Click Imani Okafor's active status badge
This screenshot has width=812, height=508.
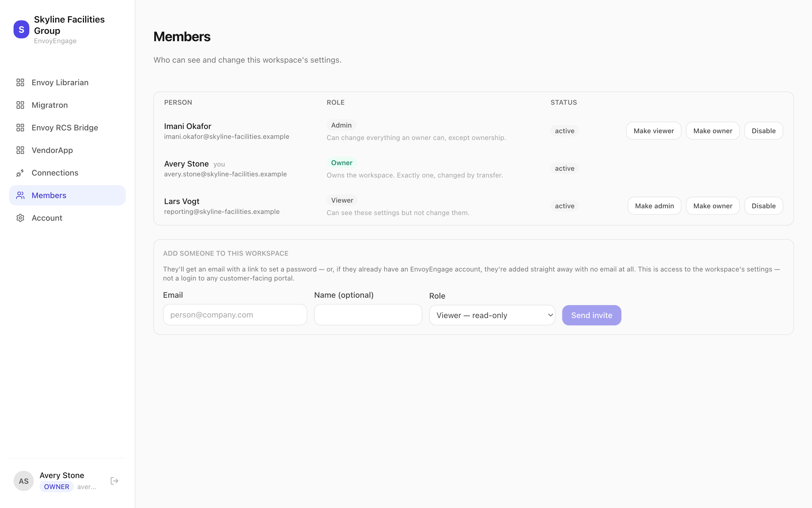pyautogui.click(x=565, y=131)
